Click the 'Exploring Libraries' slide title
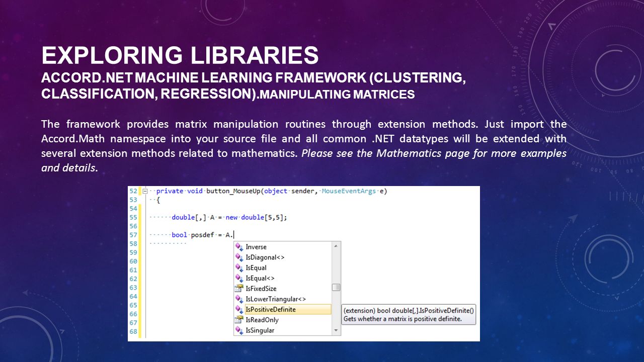This screenshot has width=644, height=362. 180,55
